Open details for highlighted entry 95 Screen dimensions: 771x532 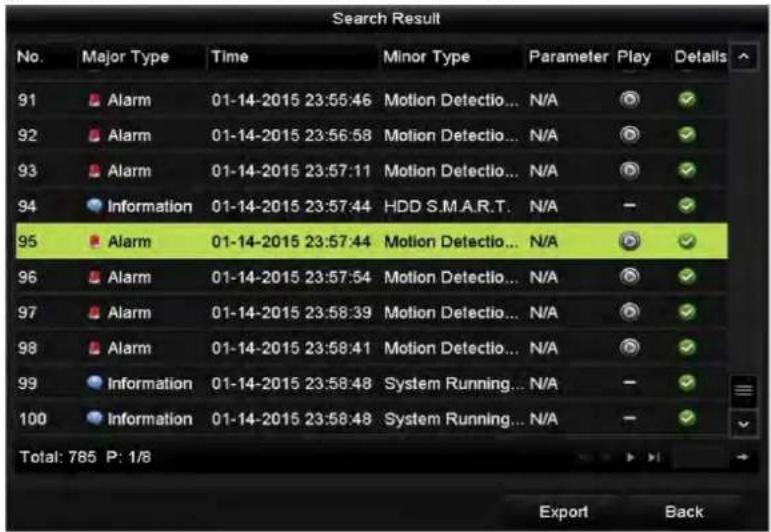click(687, 241)
